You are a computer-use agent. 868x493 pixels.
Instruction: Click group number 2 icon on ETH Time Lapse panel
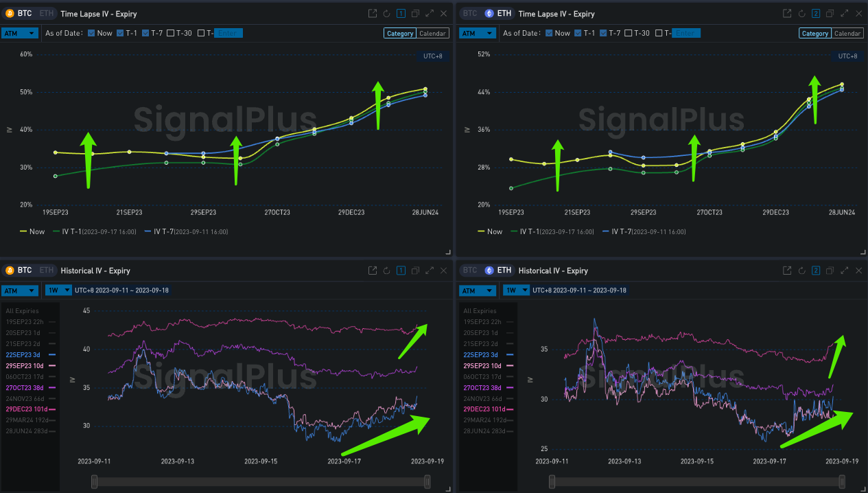(x=816, y=14)
